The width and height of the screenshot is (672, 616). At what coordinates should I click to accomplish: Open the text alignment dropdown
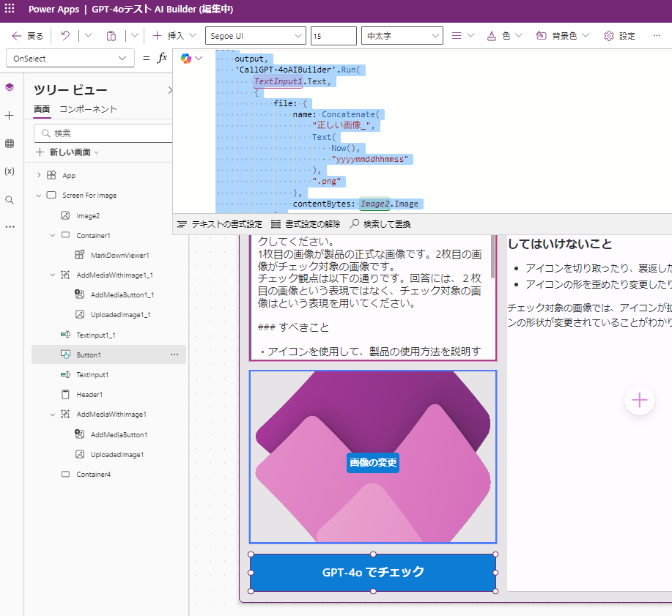(463, 36)
